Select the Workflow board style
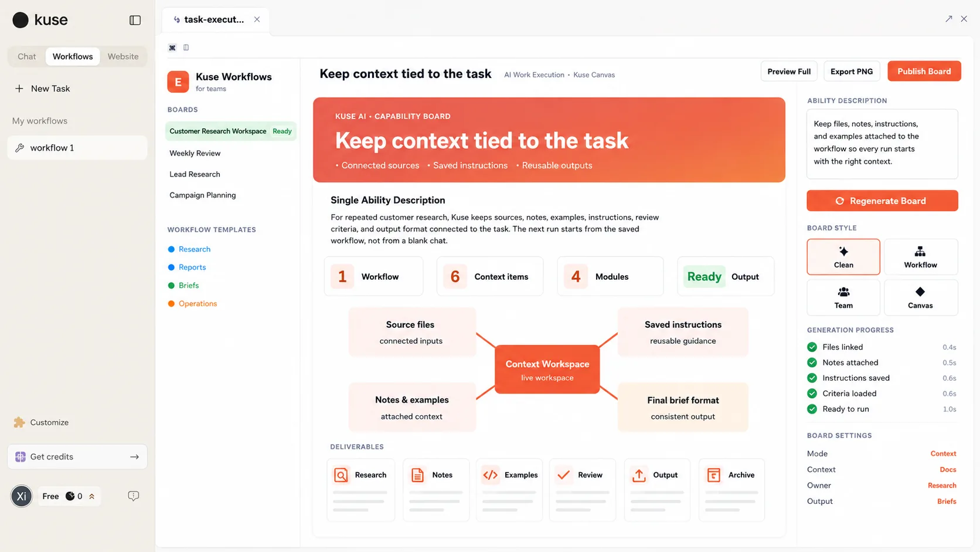Screen dimensions: 980x552 point(921,257)
